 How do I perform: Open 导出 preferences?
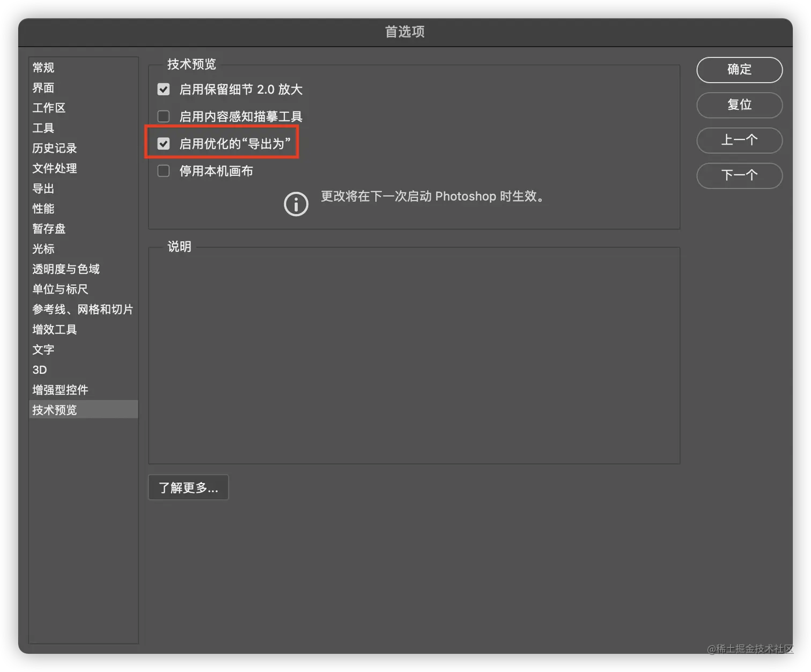pos(84,189)
